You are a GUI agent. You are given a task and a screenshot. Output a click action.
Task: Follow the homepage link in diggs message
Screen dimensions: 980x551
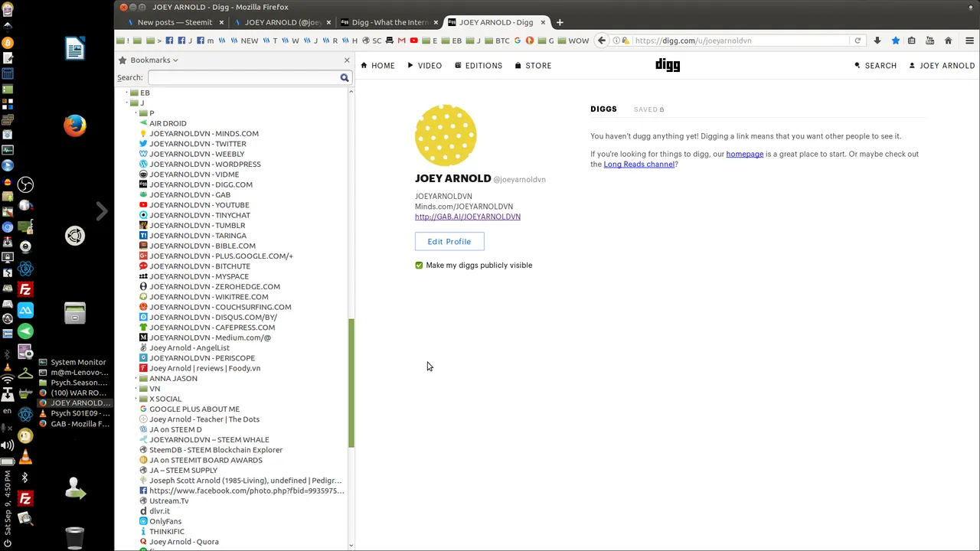click(745, 154)
